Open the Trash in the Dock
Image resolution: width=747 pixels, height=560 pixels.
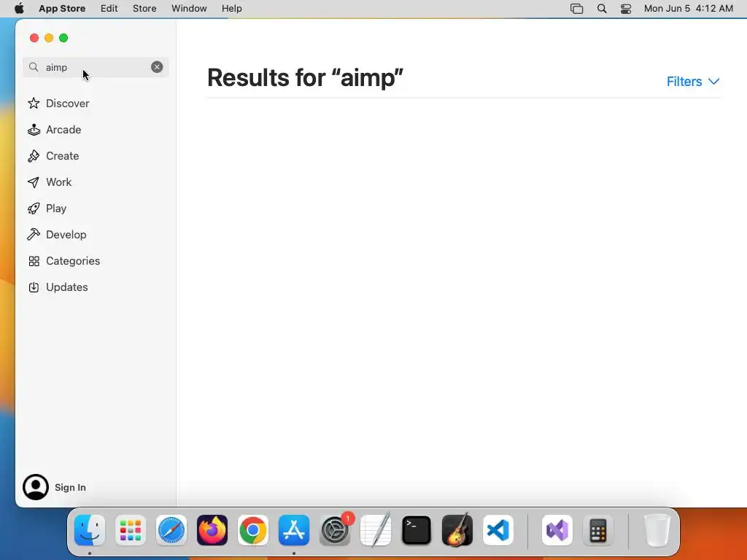click(x=657, y=530)
